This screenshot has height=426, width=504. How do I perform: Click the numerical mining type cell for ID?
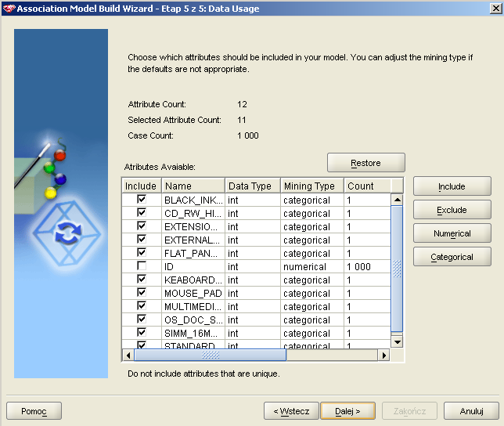coord(312,266)
